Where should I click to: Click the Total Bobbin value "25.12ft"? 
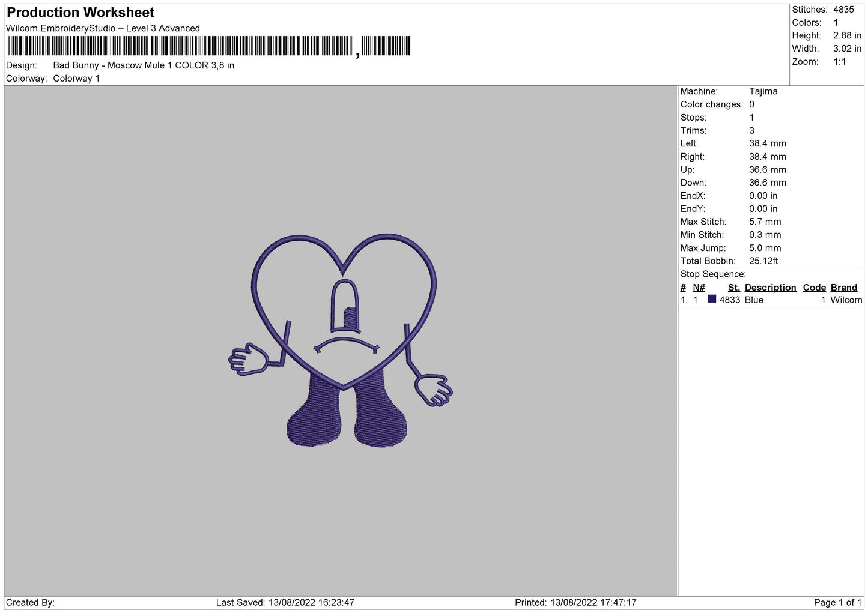coord(763,261)
